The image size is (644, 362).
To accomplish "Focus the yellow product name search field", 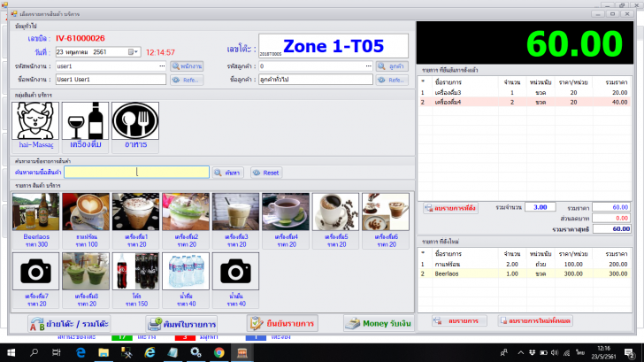I will [x=136, y=173].
